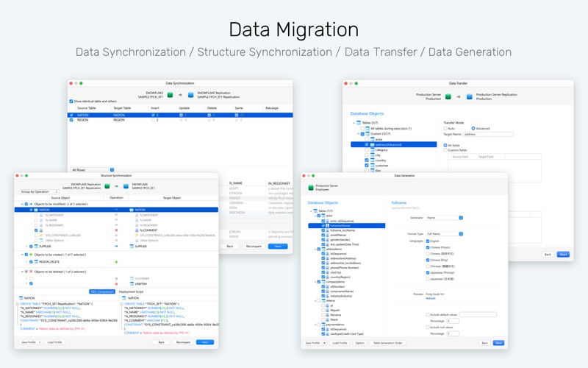Open the Generator Name dropdown

[x=445, y=218]
